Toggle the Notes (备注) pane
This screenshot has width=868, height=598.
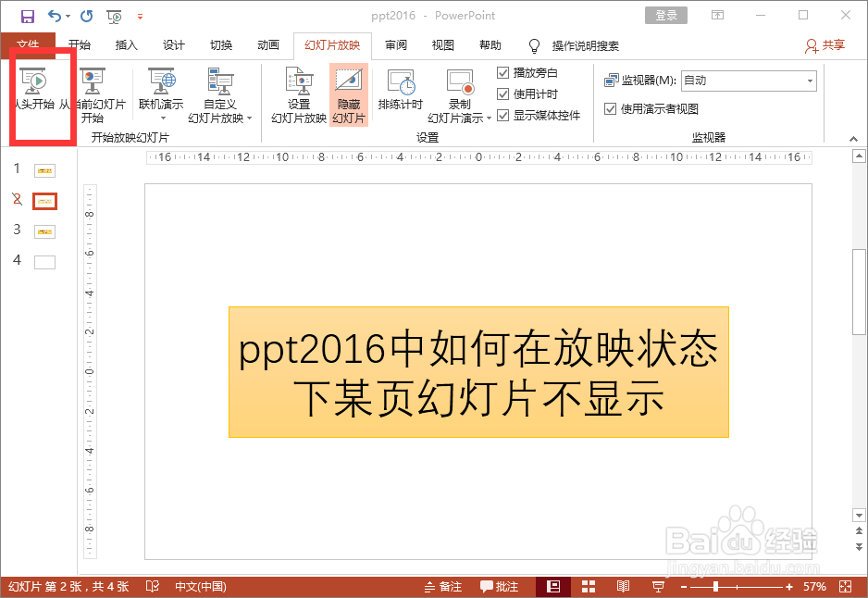click(x=443, y=586)
